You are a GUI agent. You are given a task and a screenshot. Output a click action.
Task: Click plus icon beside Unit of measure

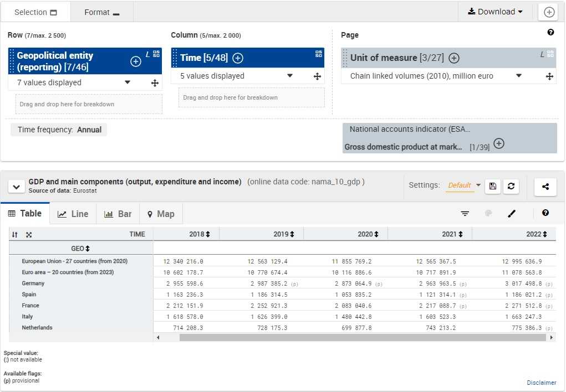[453, 58]
